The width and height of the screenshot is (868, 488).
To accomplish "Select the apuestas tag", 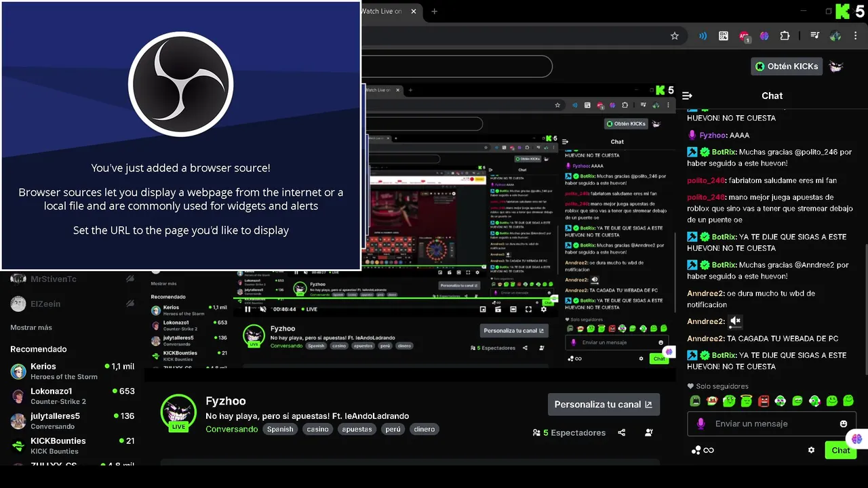I will [x=357, y=429].
